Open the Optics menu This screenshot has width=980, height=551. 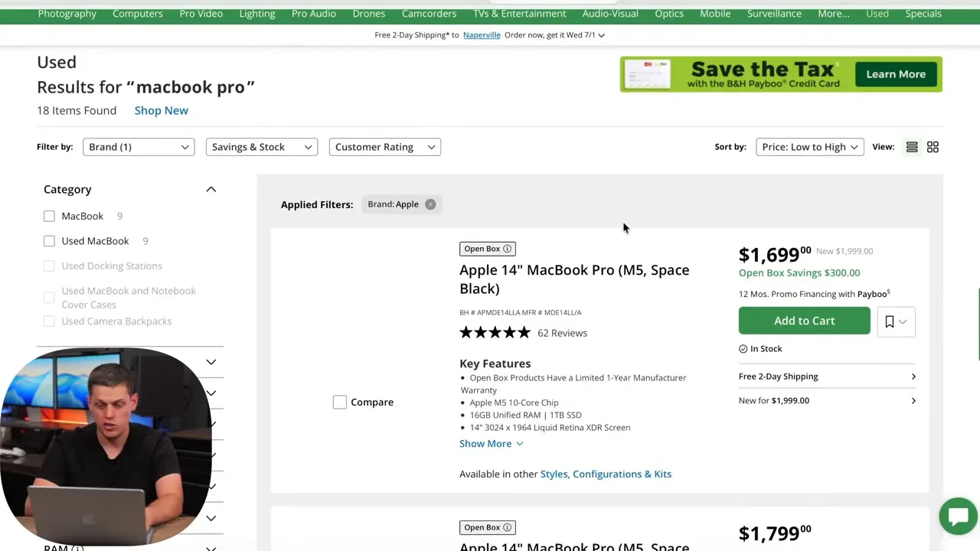pos(669,14)
